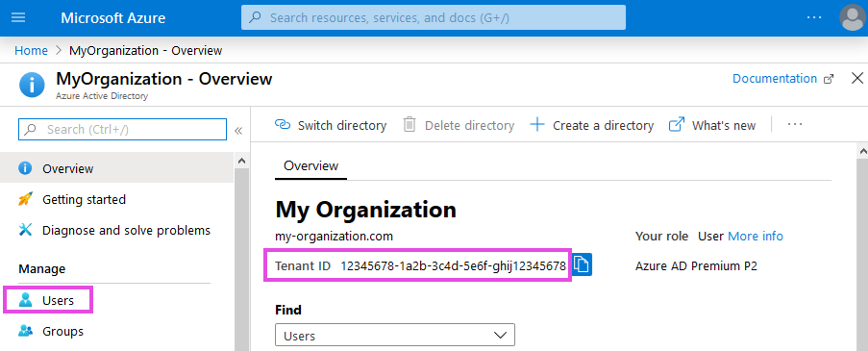868x351 pixels.
Task: Focus the sidebar Search (Ctrl+/) field
Action: click(122, 130)
